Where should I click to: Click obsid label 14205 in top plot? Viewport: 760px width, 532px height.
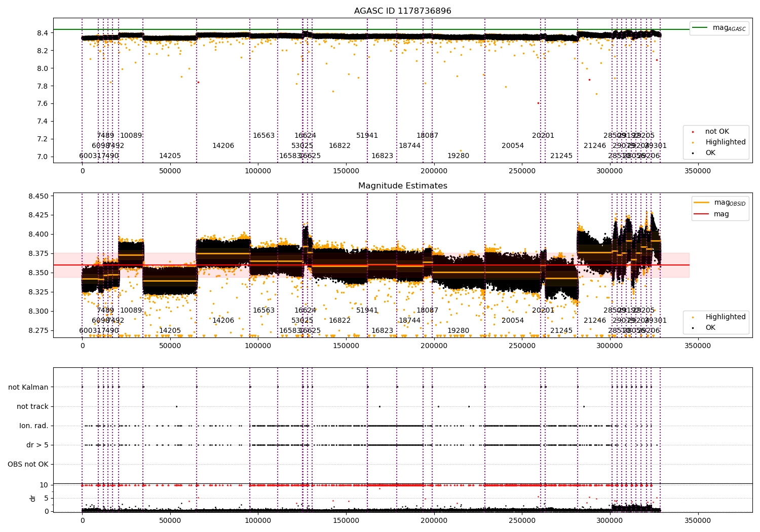(x=170, y=156)
